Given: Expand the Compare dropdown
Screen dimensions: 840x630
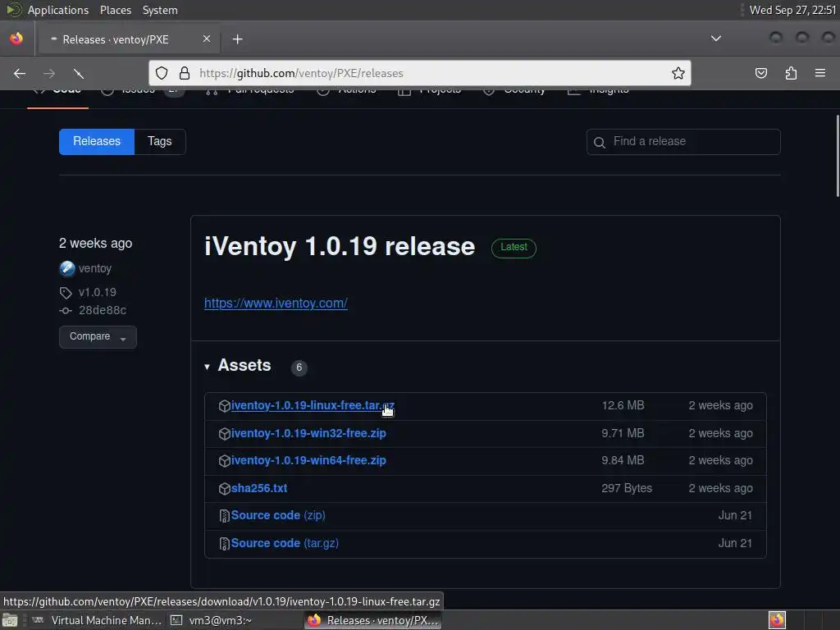Looking at the screenshot, I should tap(98, 337).
